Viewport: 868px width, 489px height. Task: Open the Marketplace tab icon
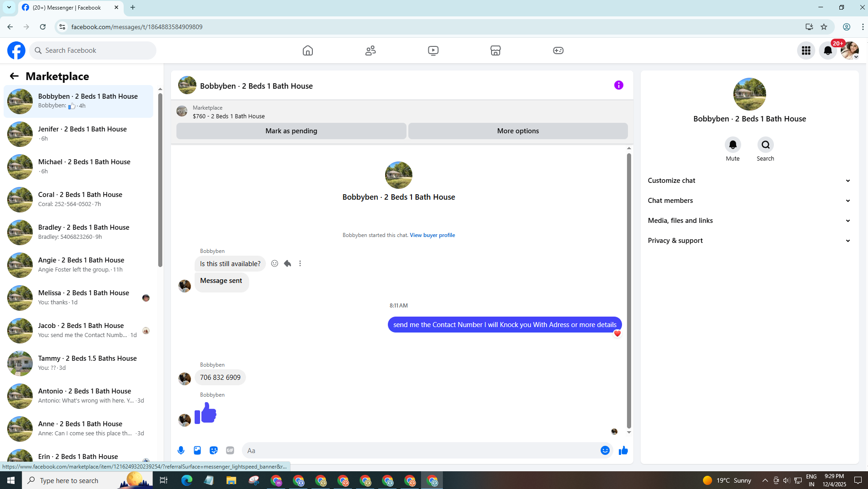[496, 50]
